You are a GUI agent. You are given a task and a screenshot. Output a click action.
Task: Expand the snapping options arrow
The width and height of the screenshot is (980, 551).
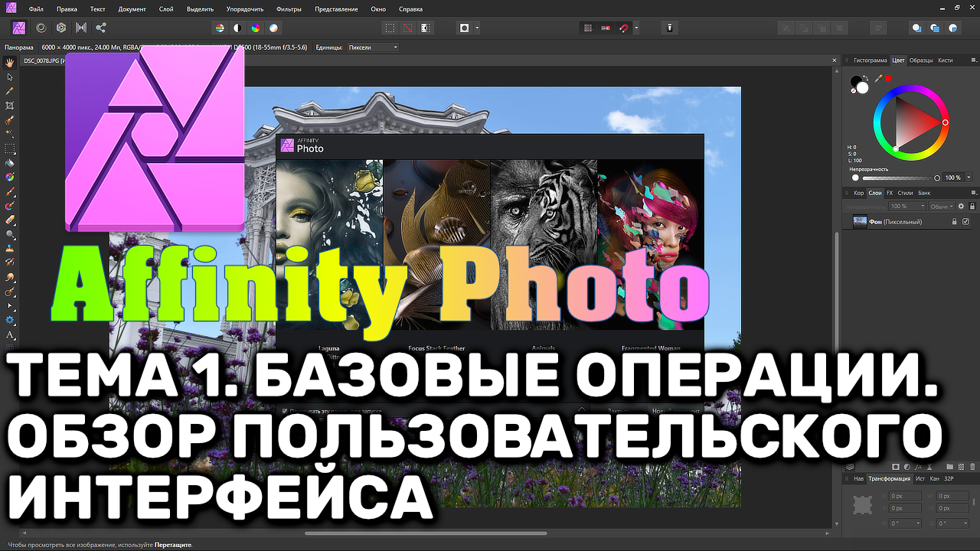[x=636, y=28]
